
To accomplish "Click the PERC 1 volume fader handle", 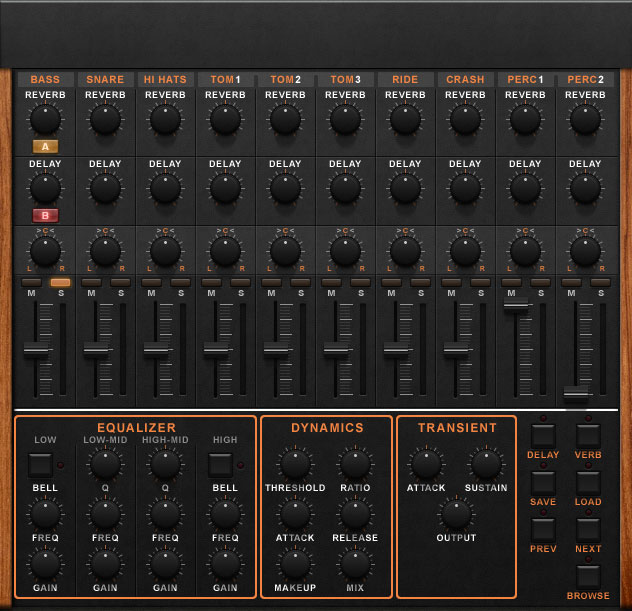I will point(516,307).
